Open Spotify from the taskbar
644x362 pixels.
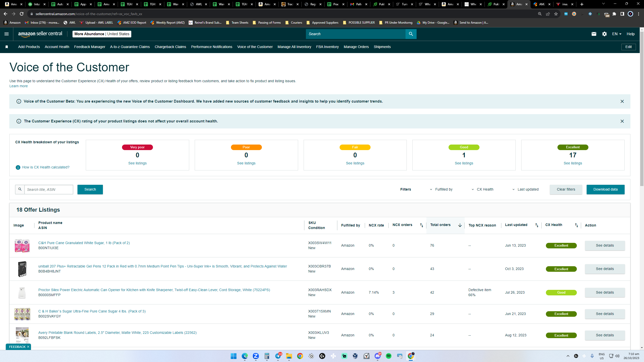389,356
